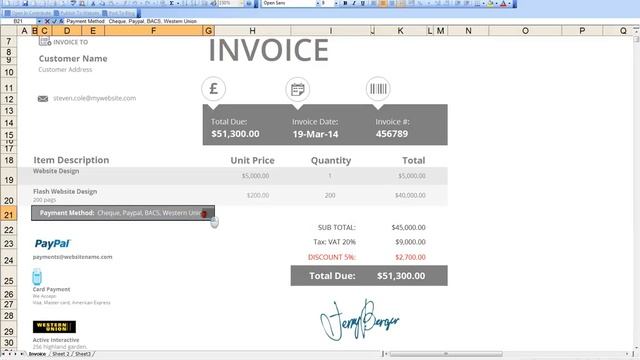The height and width of the screenshot is (360, 640).
Task: Click the $2,700.00 discount amount
Action: (x=411, y=257)
